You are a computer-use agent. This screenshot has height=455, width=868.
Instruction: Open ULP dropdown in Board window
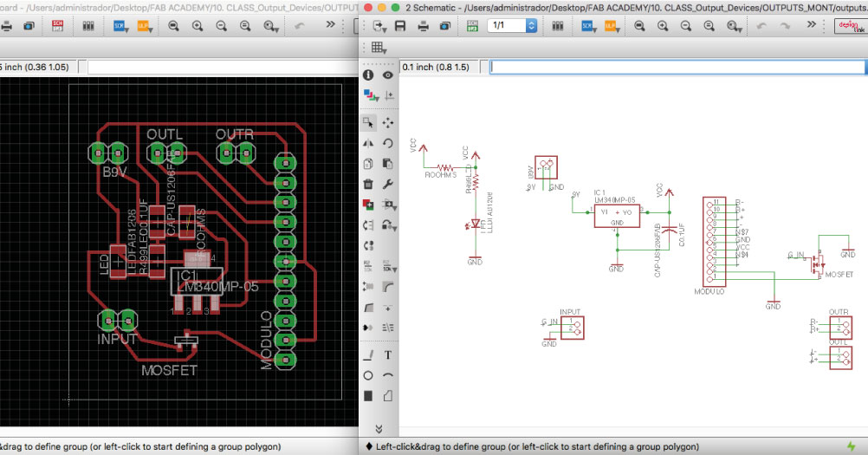[x=144, y=26]
